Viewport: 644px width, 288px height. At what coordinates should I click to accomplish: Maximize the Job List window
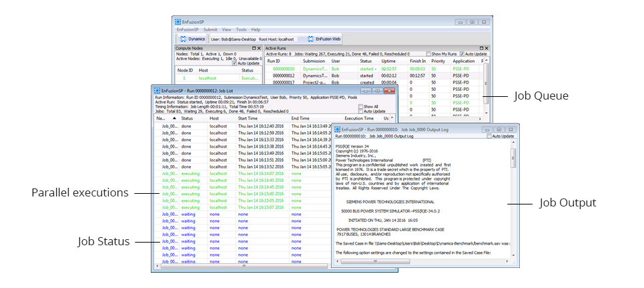point(377,90)
